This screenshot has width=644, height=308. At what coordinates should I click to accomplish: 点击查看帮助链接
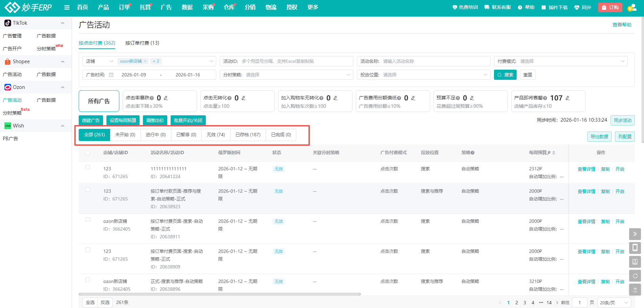coord(622,24)
